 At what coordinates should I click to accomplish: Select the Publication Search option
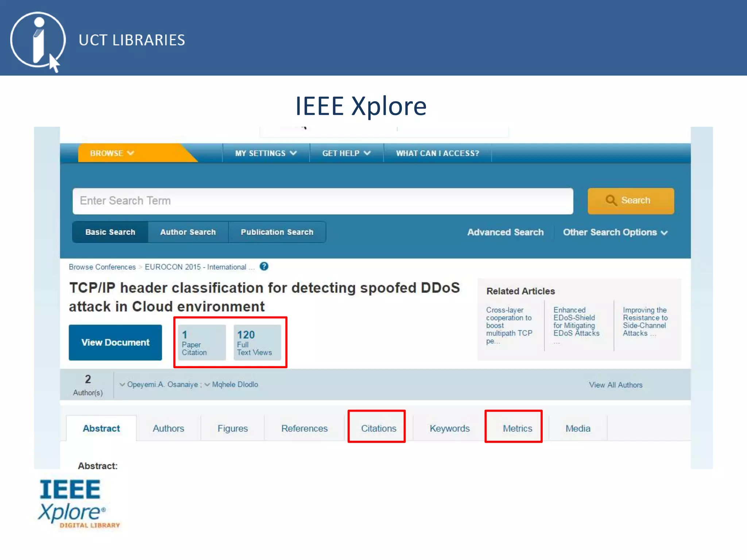277,232
